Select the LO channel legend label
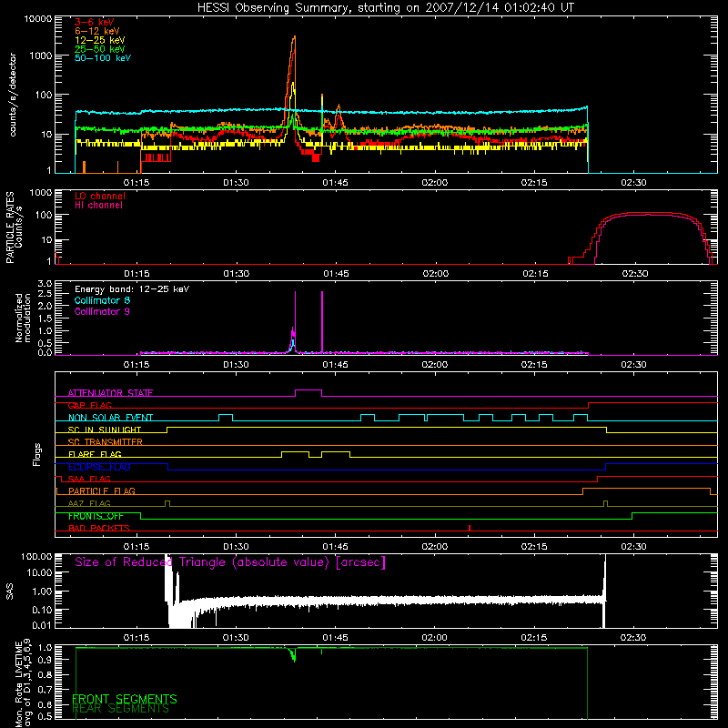 [100, 196]
